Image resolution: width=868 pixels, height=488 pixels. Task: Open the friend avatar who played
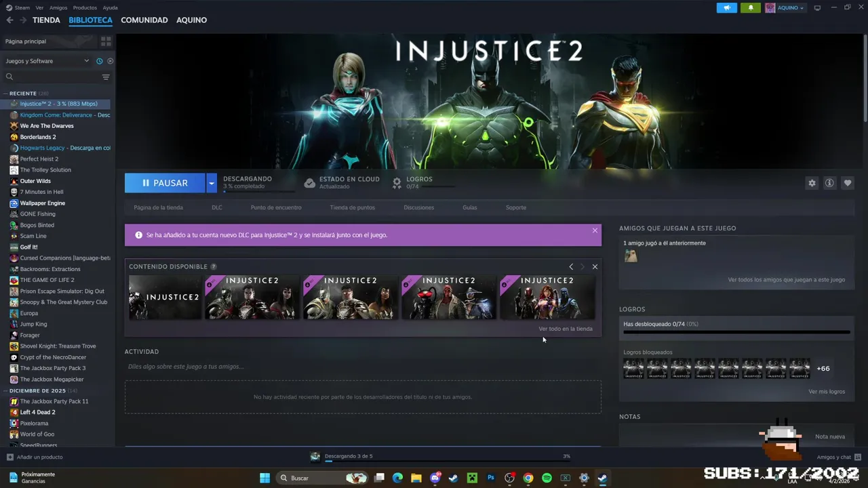(x=631, y=256)
